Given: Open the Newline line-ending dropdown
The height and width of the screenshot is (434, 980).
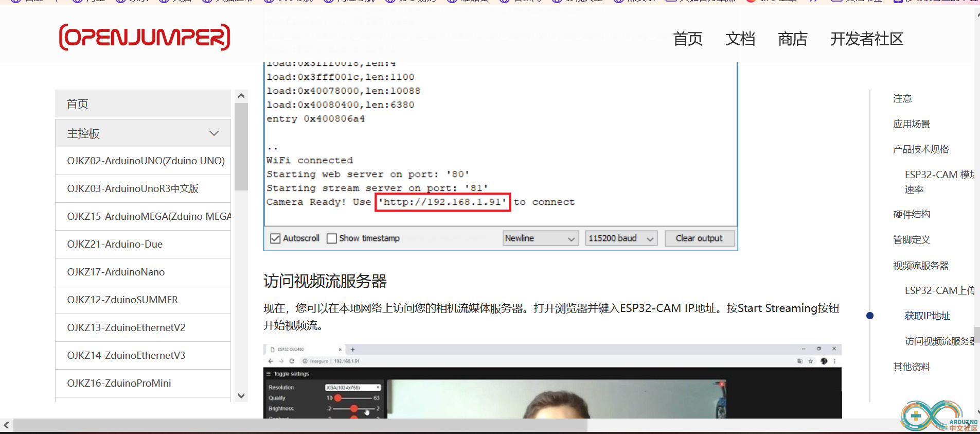Looking at the screenshot, I should [541, 238].
